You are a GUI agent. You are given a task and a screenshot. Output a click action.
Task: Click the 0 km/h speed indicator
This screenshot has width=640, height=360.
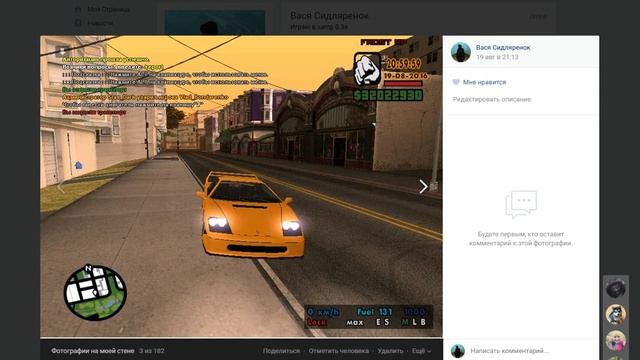(323, 312)
